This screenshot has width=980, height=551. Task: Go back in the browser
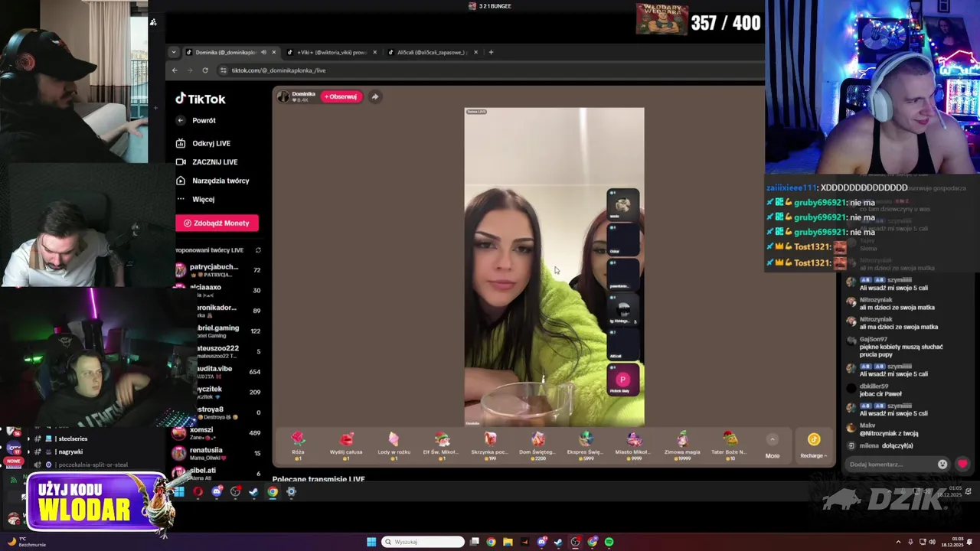click(175, 70)
